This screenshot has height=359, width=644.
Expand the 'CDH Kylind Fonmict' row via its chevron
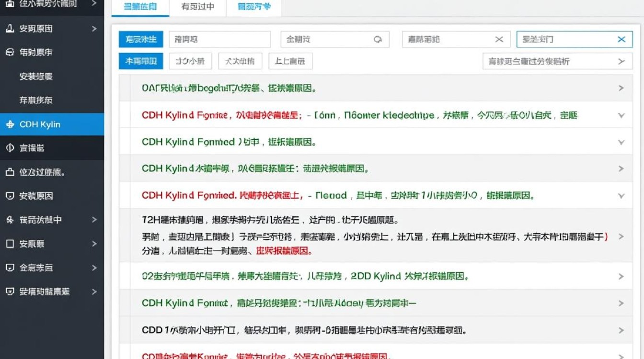[x=621, y=303]
